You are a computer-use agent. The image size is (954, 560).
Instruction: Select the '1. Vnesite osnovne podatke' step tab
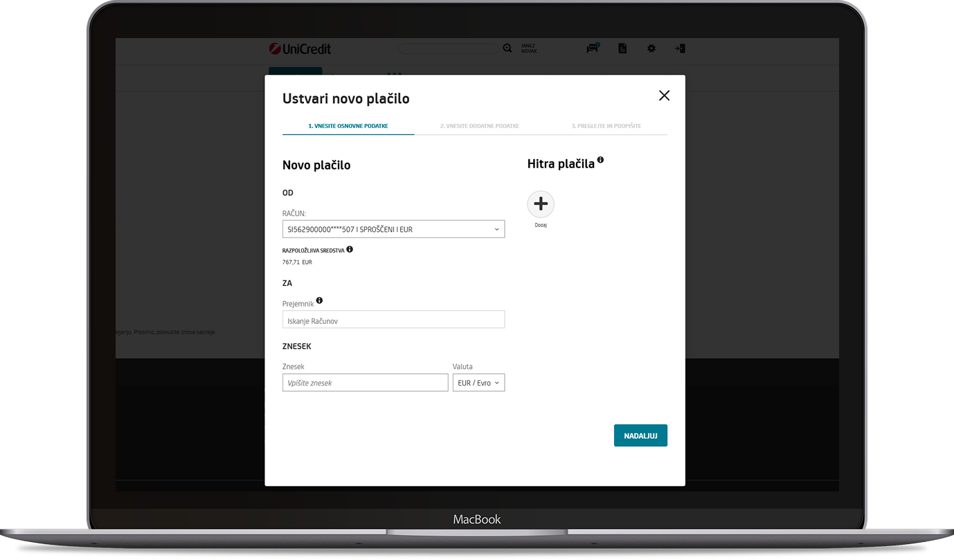[x=348, y=126]
